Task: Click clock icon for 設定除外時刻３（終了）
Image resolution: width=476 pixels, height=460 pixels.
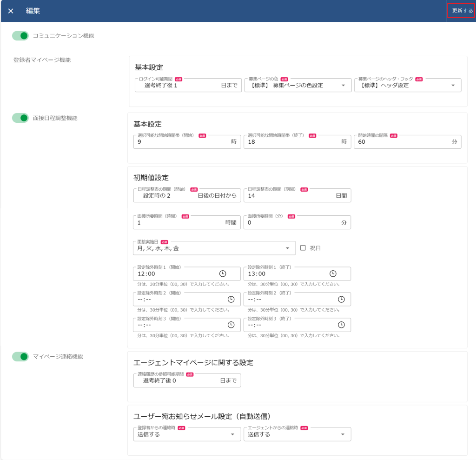Action: point(341,325)
